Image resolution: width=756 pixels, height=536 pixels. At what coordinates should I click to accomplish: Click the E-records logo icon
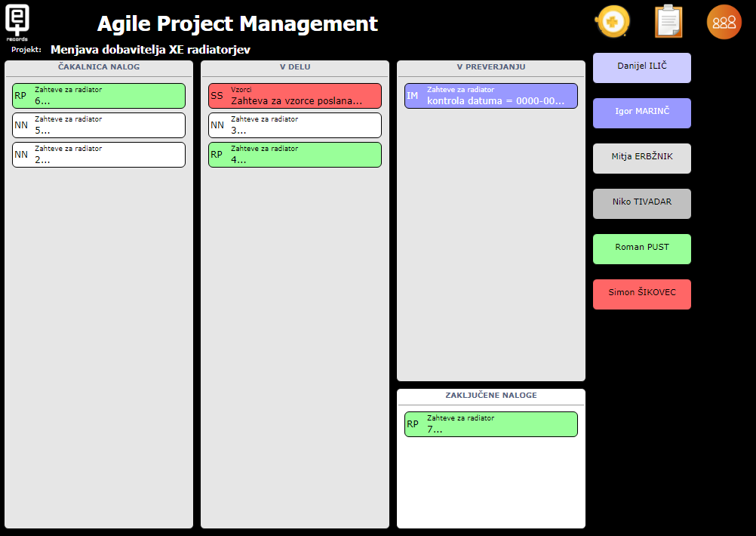click(x=17, y=21)
